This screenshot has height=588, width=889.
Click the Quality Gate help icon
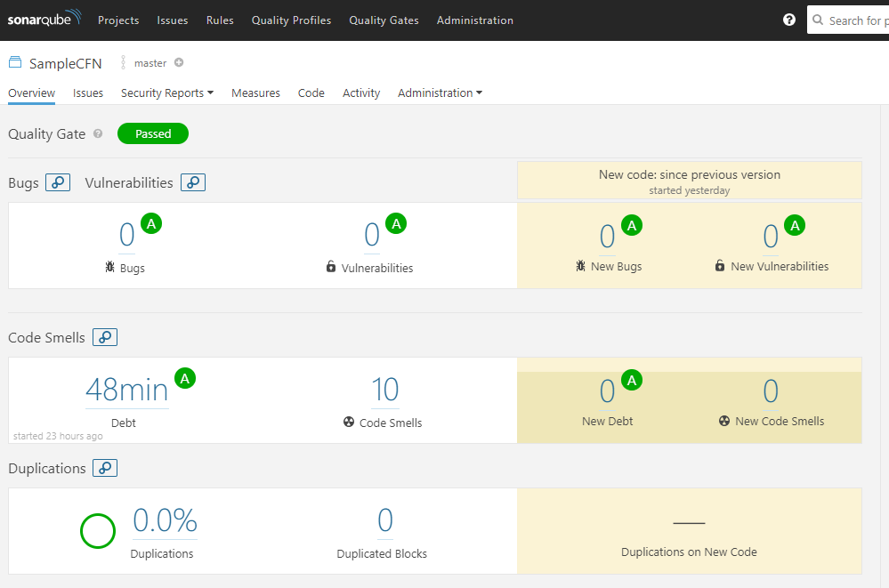(98, 134)
